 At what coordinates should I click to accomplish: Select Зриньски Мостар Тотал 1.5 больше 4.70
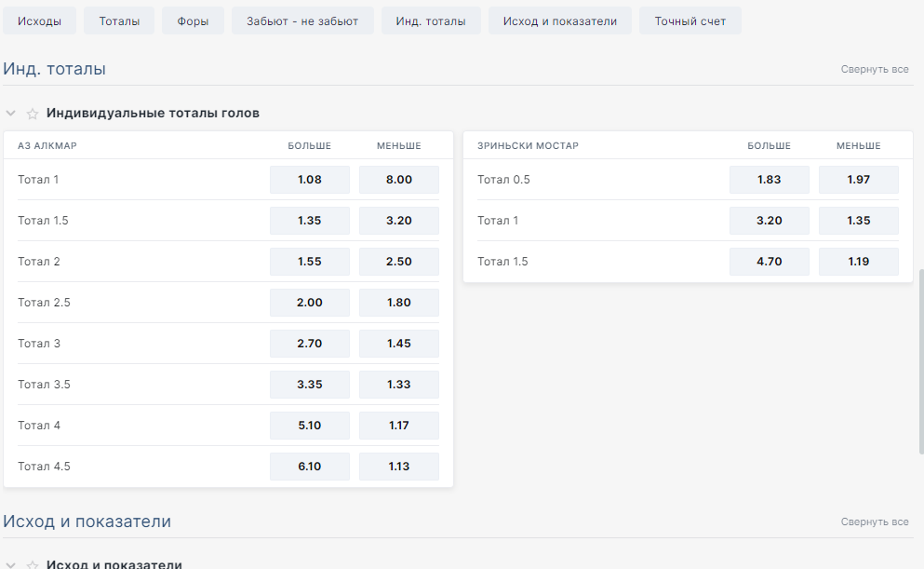click(x=769, y=262)
